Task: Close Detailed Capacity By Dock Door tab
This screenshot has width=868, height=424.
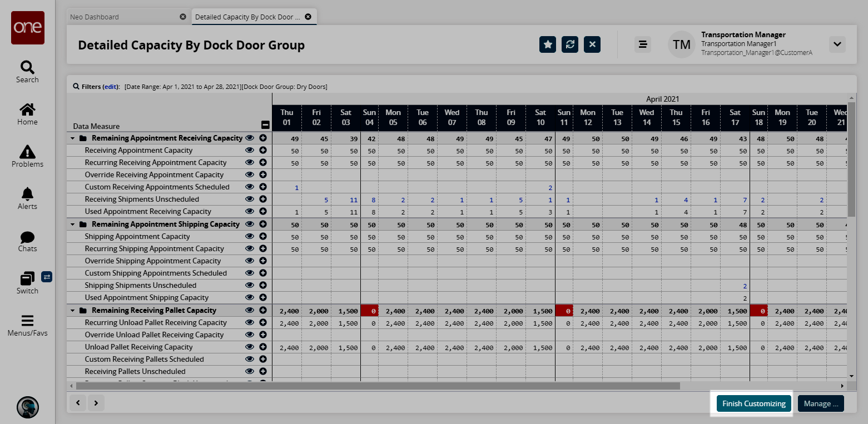Action: (308, 17)
